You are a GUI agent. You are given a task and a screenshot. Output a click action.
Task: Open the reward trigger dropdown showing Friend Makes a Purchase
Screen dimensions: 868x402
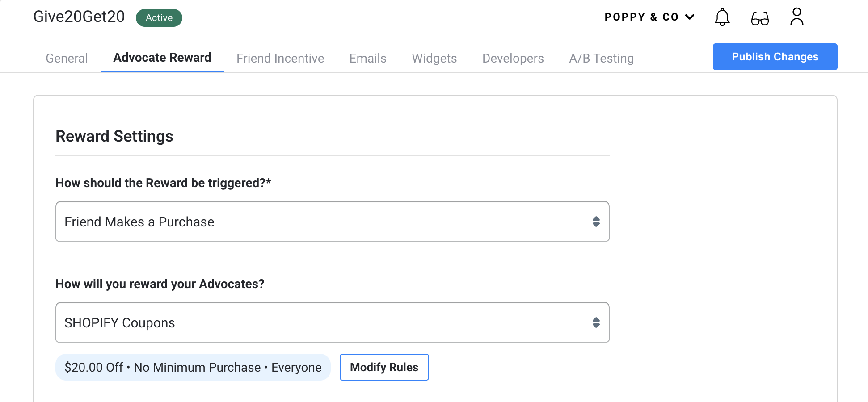coord(333,222)
